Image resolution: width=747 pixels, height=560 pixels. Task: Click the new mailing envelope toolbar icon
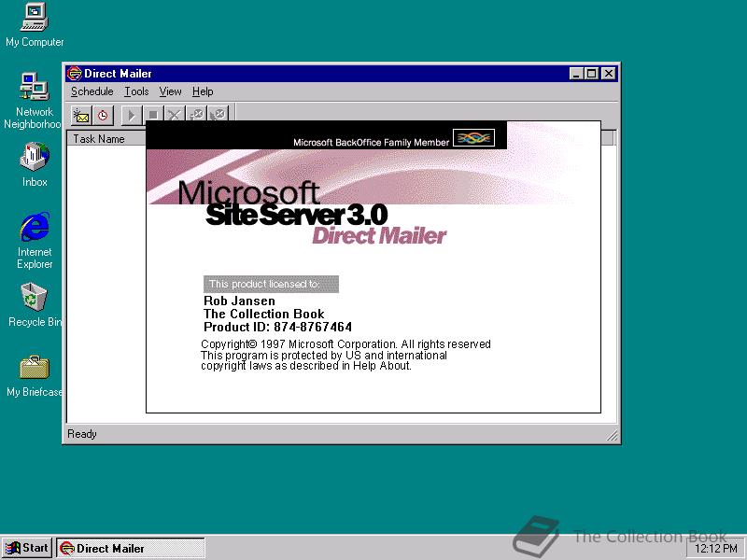[x=81, y=115]
